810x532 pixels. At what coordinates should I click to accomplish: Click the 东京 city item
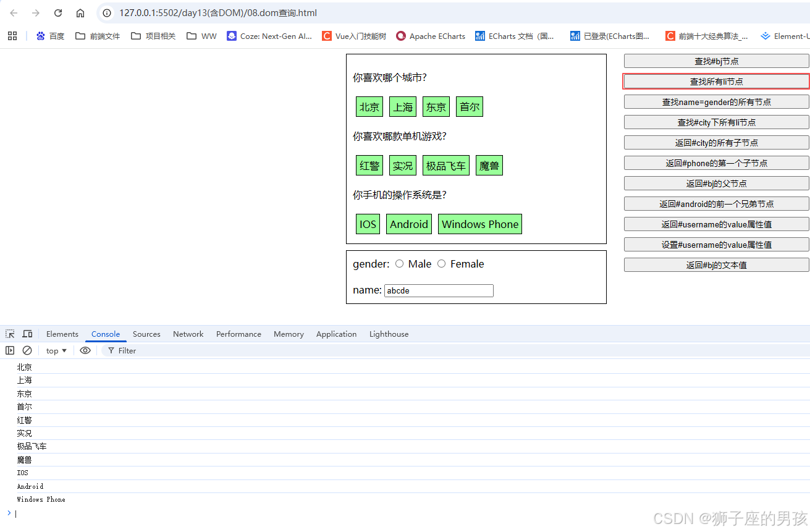click(436, 106)
